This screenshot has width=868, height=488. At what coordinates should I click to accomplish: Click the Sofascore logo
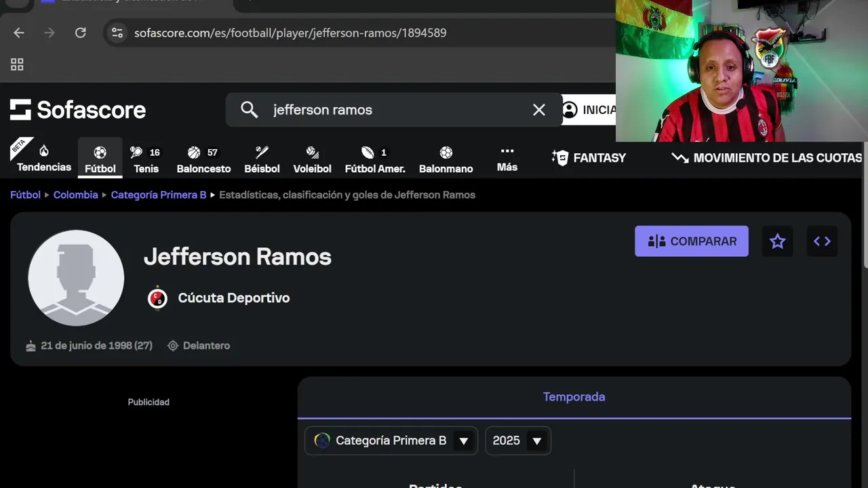[78, 110]
